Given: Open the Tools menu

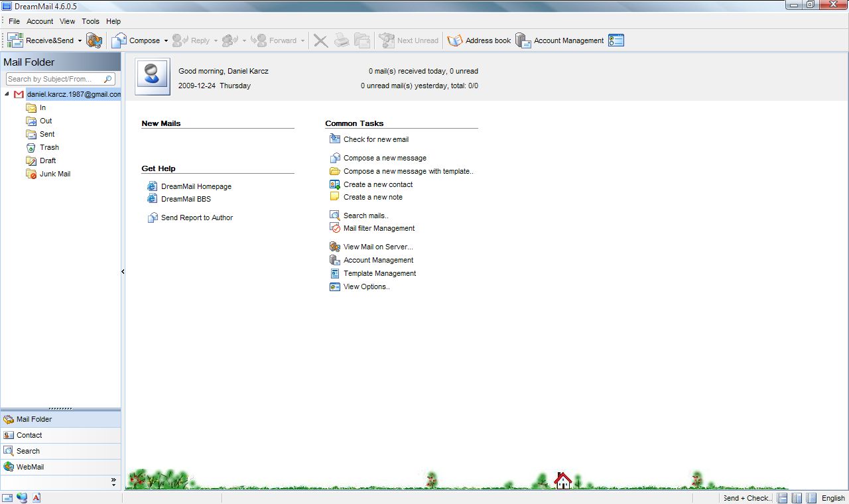Looking at the screenshot, I should 91,21.
